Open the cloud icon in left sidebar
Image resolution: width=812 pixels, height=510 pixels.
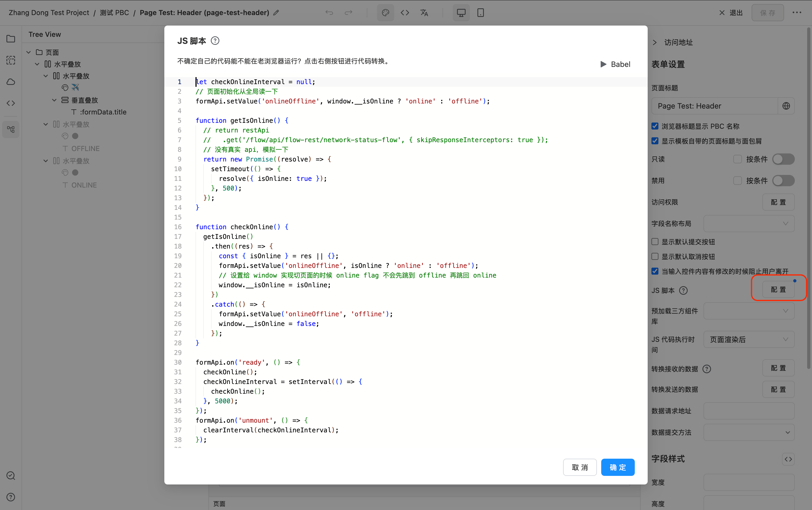click(x=11, y=82)
